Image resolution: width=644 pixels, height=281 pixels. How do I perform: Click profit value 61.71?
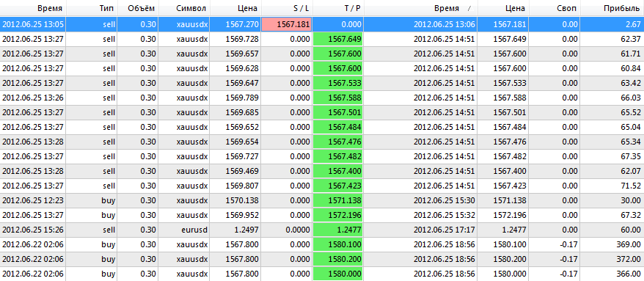click(x=632, y=54)
